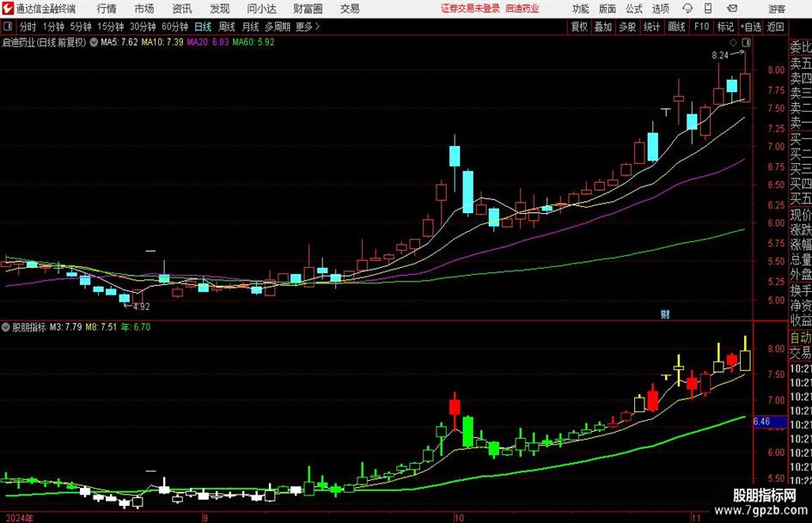Click 启迪药业 stock name in title bar
Screen dimensions: 812x523
click(x=522, y=9)
